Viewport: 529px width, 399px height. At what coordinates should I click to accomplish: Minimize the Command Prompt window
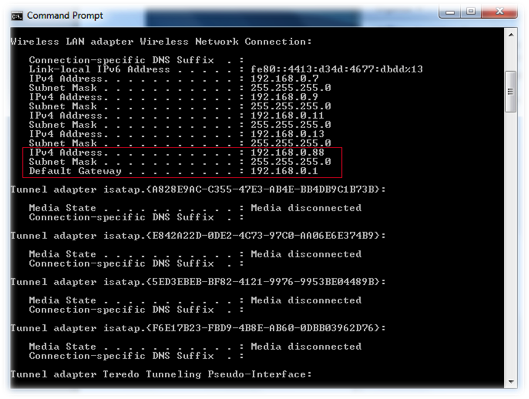(x=450, y=12)
